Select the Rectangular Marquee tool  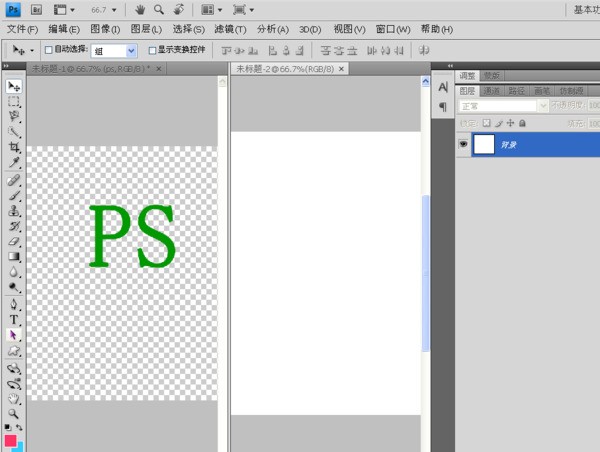[14, 101]
